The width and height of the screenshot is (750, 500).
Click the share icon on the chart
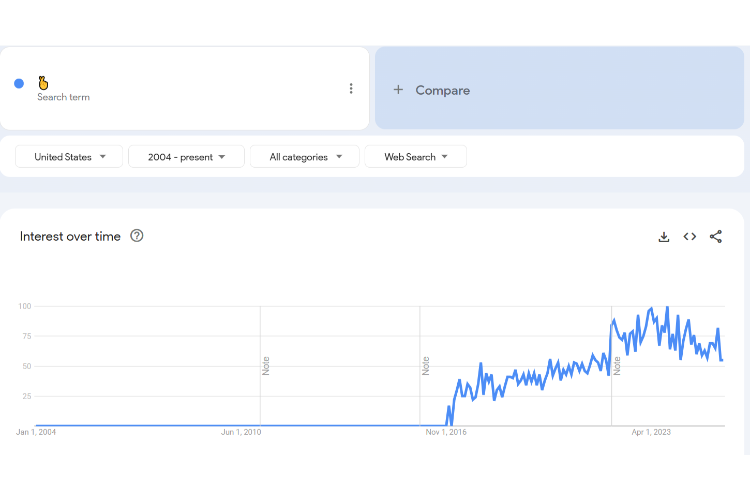coord(716,237)
